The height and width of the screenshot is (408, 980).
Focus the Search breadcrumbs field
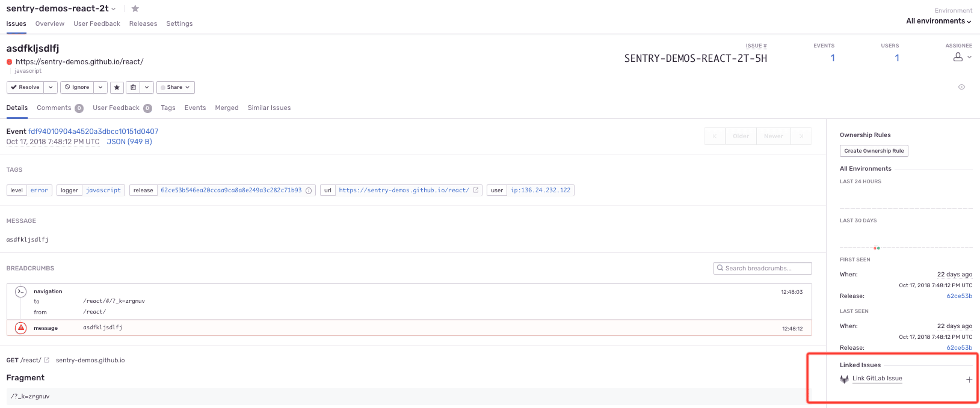tap(763, 268)
